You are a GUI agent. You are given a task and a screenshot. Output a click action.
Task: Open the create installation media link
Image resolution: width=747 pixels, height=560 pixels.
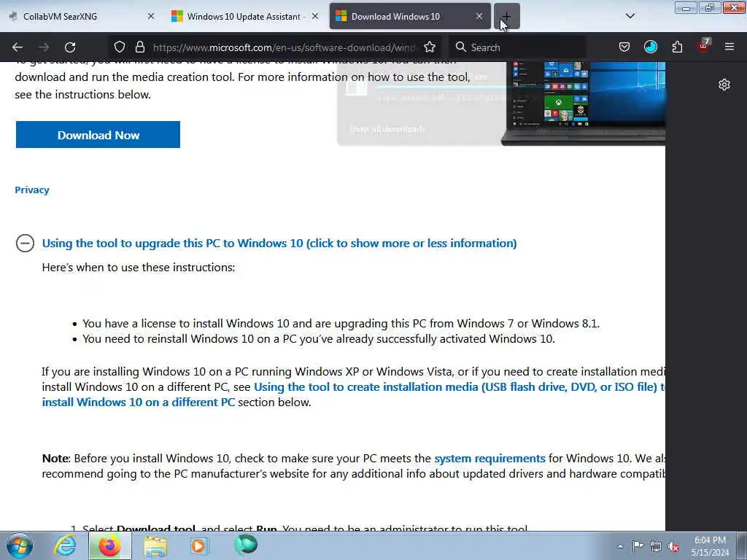pos(354,394)
